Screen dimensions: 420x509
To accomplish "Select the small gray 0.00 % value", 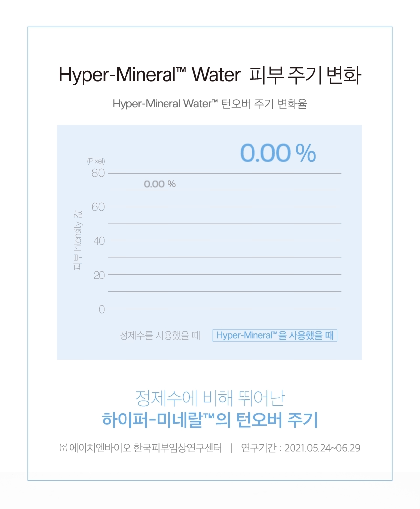I will pyautogui.click(x=160, y=184).
